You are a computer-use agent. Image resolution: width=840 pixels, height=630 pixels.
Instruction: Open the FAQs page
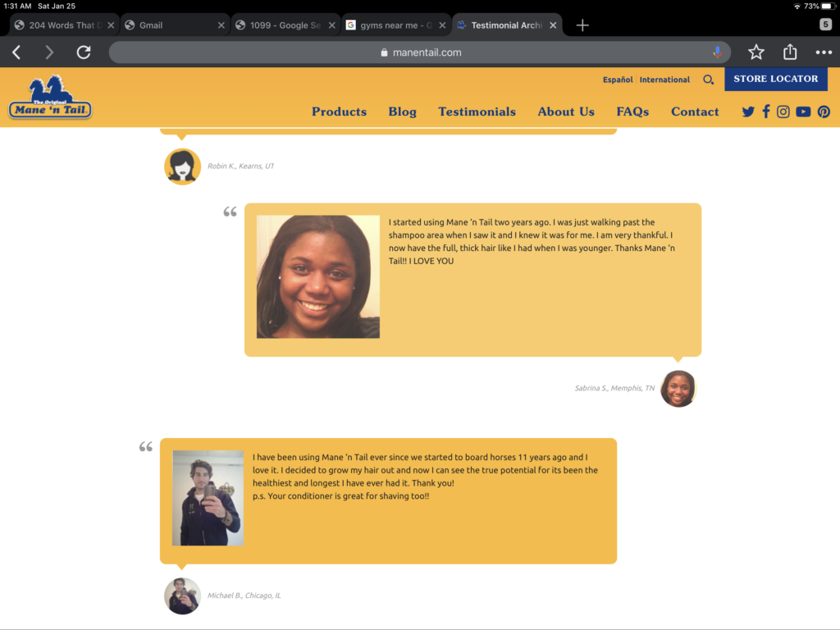(x=632, y=112)
